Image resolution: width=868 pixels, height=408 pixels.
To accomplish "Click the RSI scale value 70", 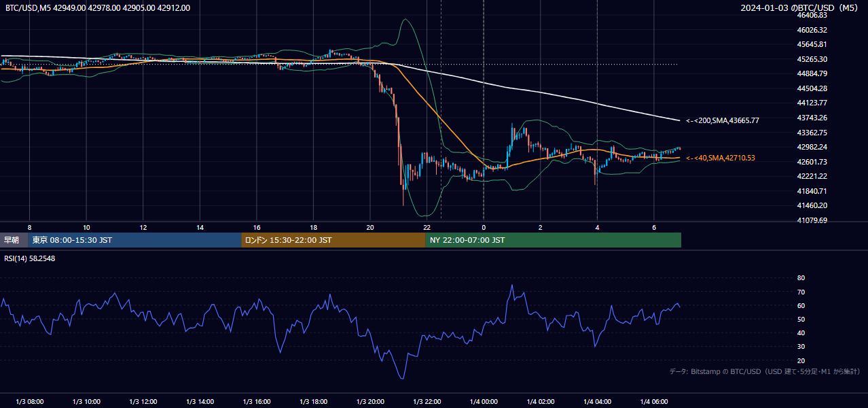I will pos(801,292).
